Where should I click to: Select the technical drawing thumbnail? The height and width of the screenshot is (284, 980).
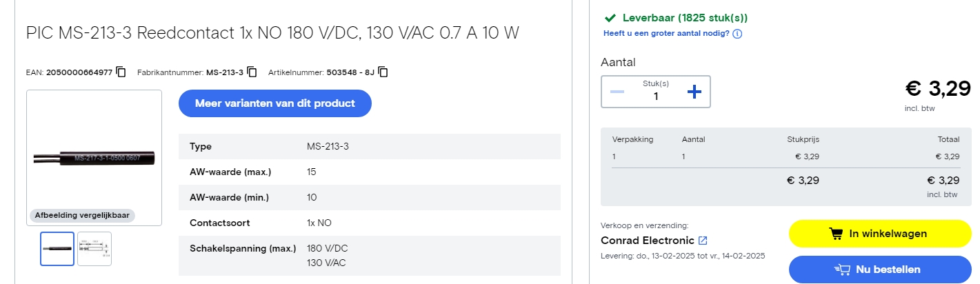coord(94,249)
